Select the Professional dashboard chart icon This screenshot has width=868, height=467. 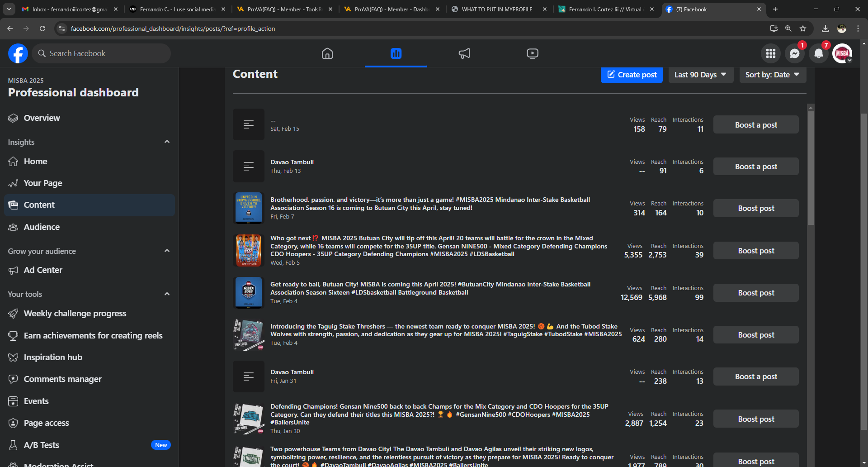(396, 53)
